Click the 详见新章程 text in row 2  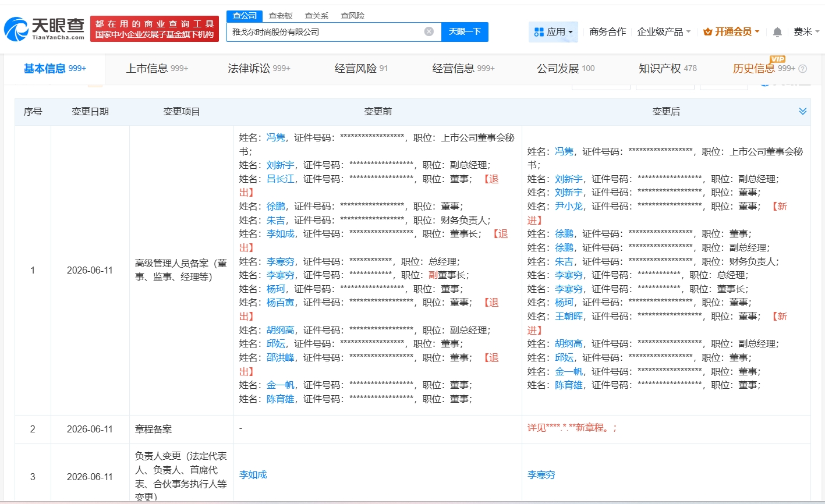pyautogui.click(x=572, y=428)
